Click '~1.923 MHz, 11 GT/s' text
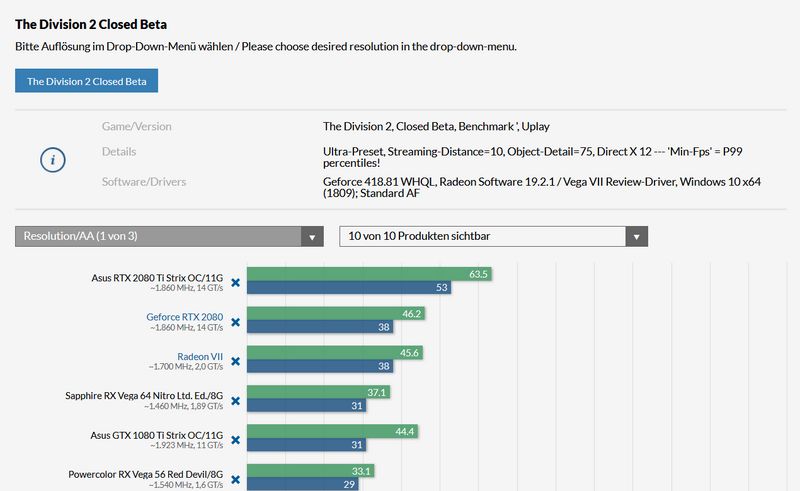Screen dimensions: 800x491 (x=186, y=445)
